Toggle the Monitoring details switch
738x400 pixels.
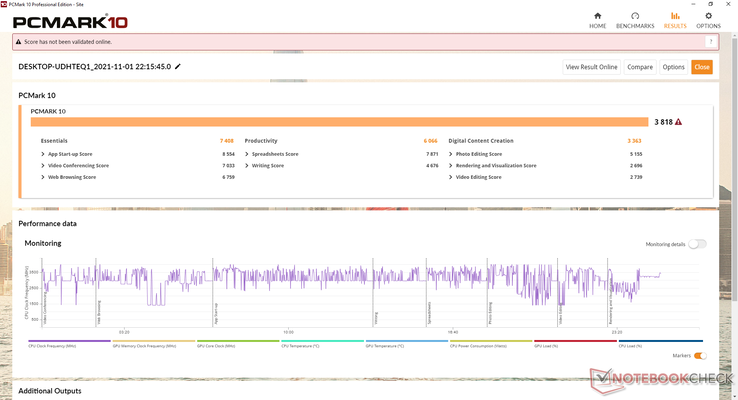pos(696,244)
